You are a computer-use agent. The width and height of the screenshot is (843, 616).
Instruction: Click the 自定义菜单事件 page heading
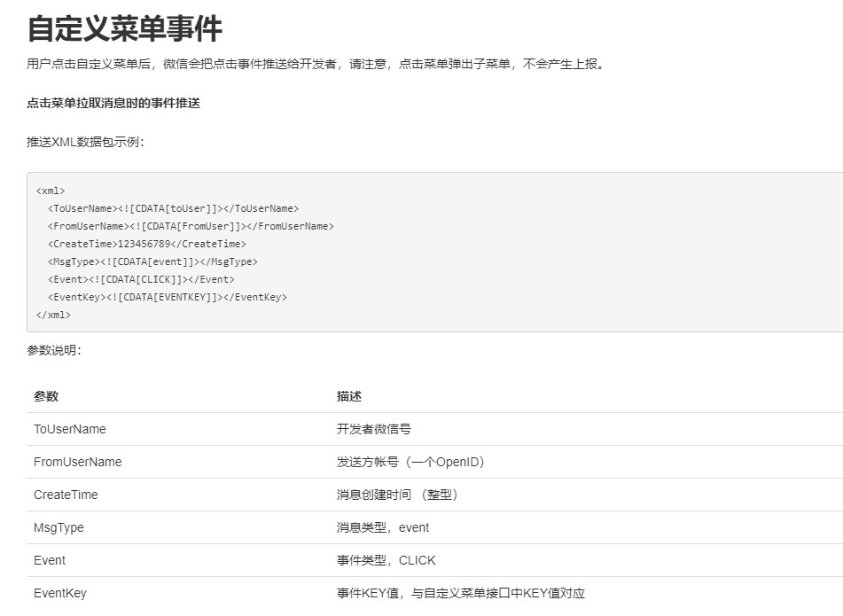coord(124,28)
